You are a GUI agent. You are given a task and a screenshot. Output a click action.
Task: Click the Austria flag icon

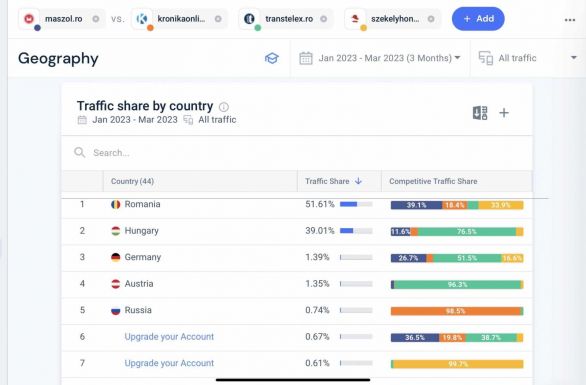116,284
